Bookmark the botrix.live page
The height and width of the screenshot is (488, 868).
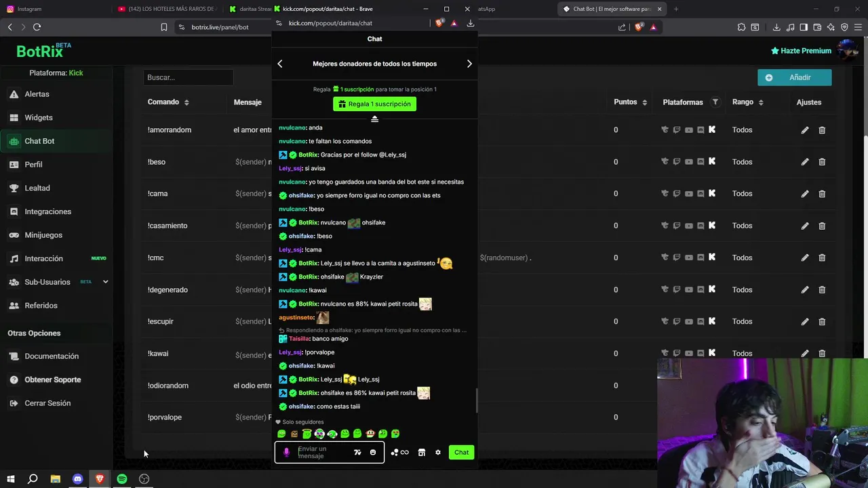coord(163,27)
